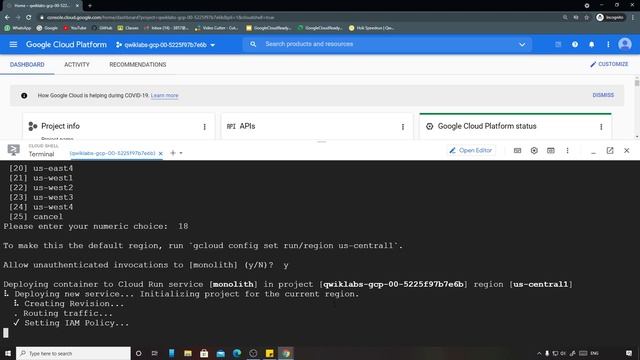Open the Notifications bell
This screenshot has width=640, height=360.
591,44
